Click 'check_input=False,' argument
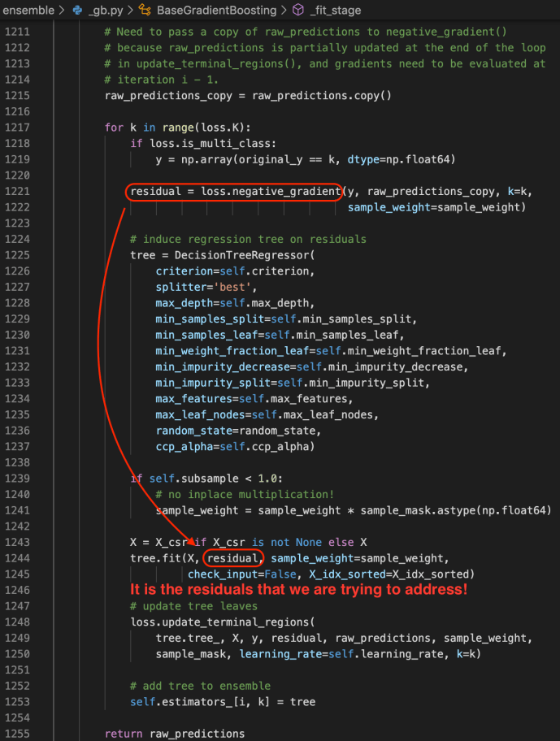The height and width of the screenshot is (741, 560). point(245,574)
